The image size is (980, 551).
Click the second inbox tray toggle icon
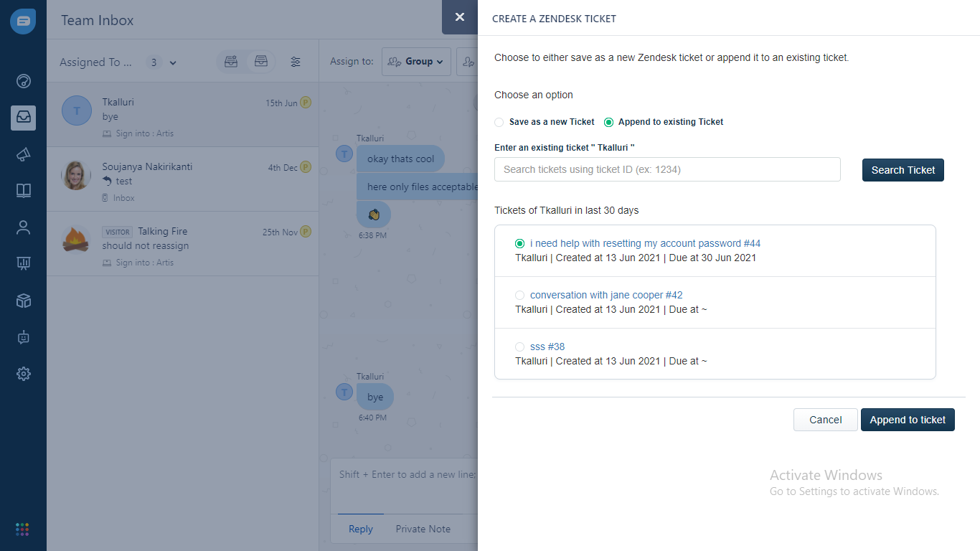pos(261,62)
